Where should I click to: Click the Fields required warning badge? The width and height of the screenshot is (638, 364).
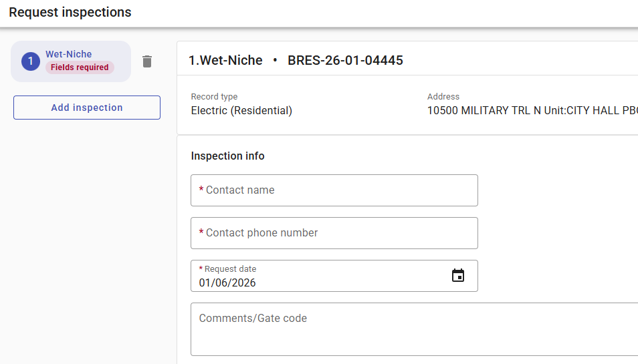tap(80, 67)
